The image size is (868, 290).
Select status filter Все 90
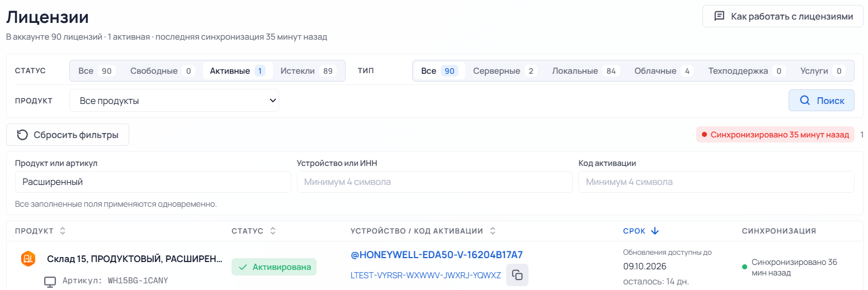[x=96, y=71]
